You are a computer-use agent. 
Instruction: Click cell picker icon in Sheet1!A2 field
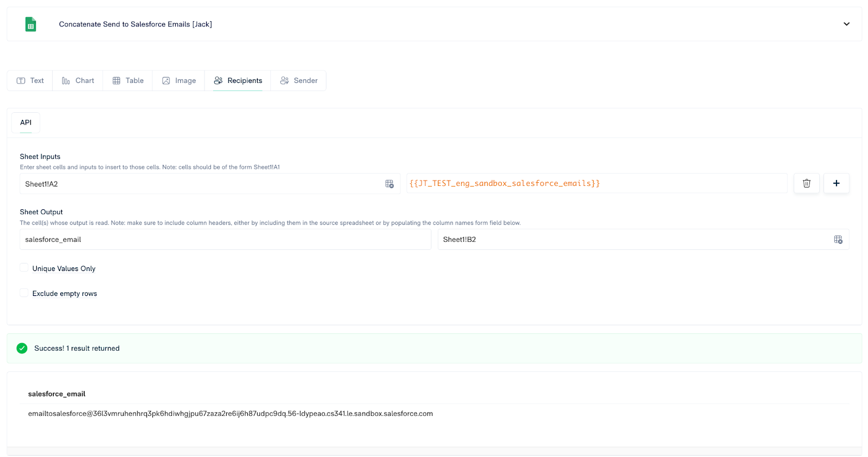pyautogui.click(x=389, y=184)
